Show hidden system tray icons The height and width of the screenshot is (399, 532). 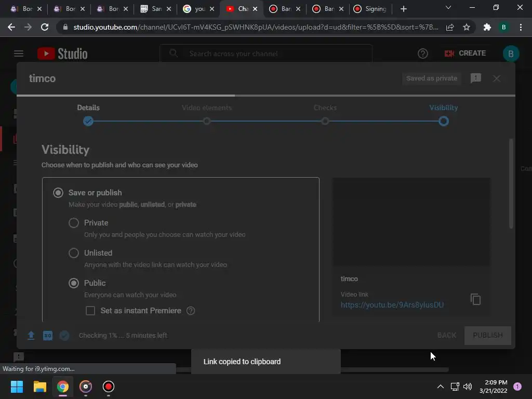coord(441,387)
